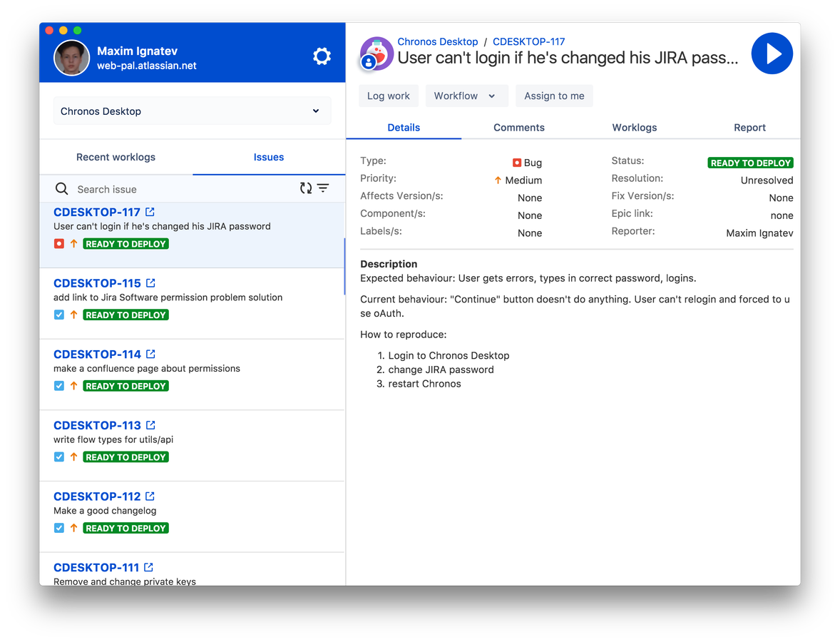The height and width of the screenshot is (642, 840).
Task: Open the Workflow dropdown
Action: click(466, 96)
